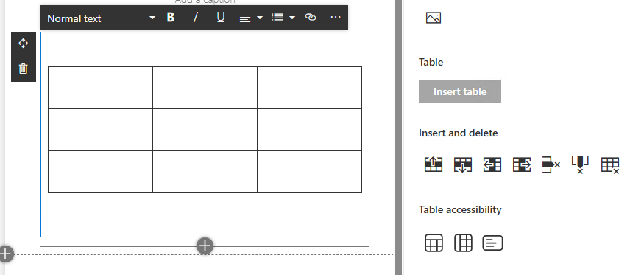
Task: Click the bulleted list icon
Action: click(277, 17)
